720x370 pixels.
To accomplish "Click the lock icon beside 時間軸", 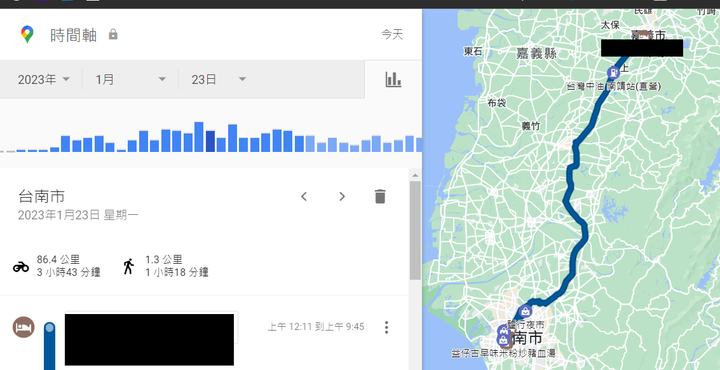I will [x=113, y=34].
